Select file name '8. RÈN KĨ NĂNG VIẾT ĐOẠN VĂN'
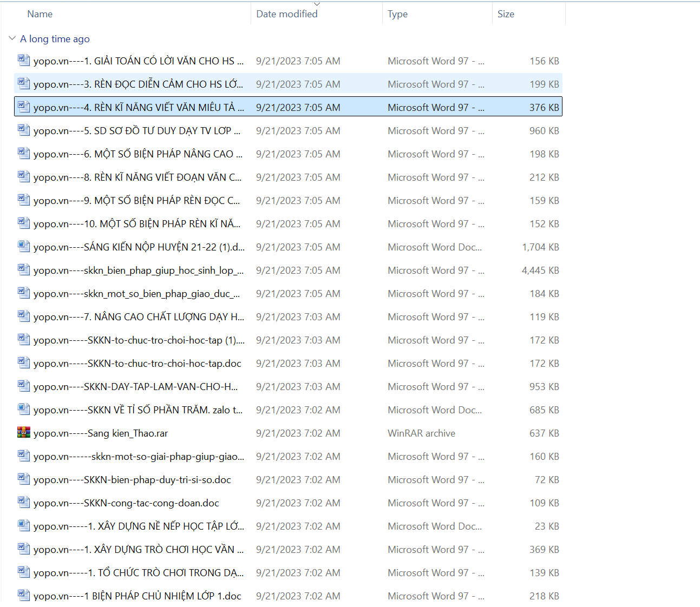Image resolution: width=700 pixels, height=607 pixels. point(138,177)
